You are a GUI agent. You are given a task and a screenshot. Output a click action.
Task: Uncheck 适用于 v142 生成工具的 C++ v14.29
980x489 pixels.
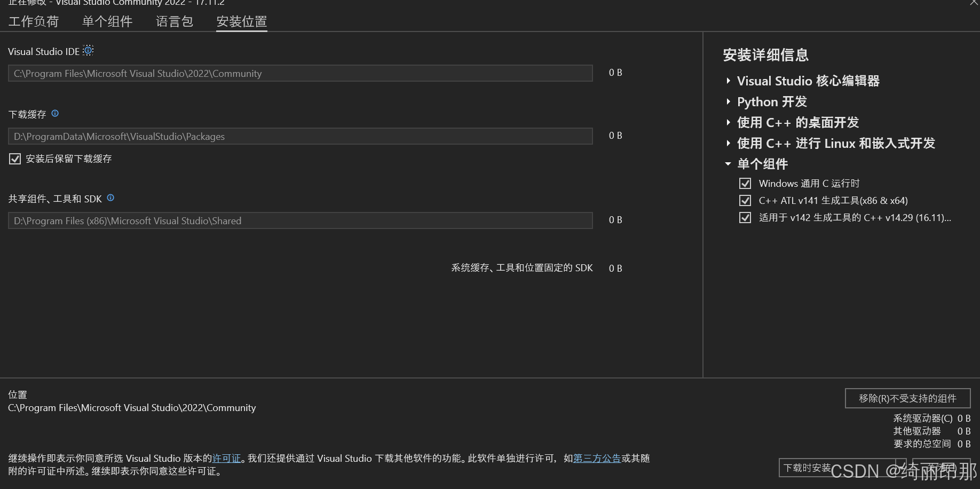745,218
